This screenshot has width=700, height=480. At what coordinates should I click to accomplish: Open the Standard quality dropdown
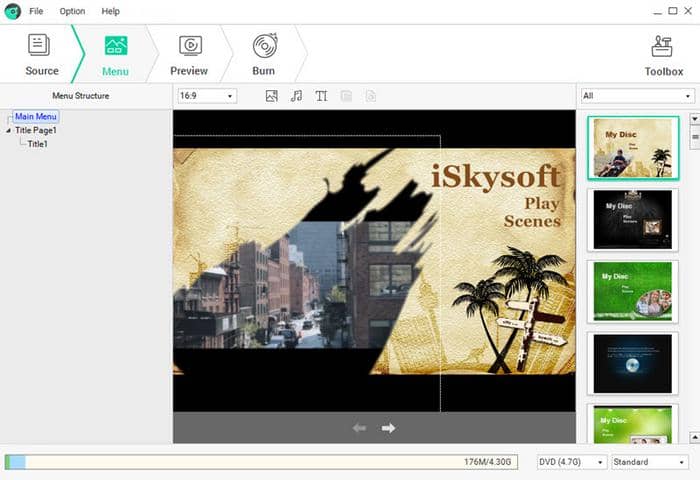649,462
